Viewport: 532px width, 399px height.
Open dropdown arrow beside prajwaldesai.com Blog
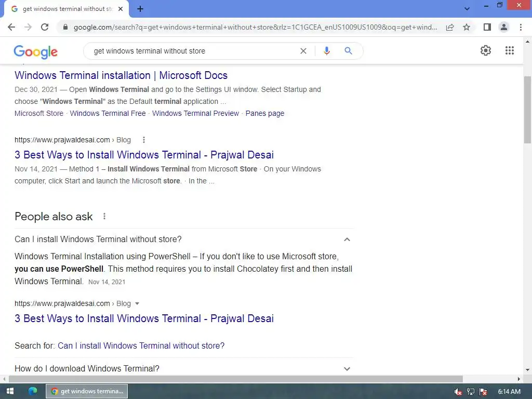137,303
